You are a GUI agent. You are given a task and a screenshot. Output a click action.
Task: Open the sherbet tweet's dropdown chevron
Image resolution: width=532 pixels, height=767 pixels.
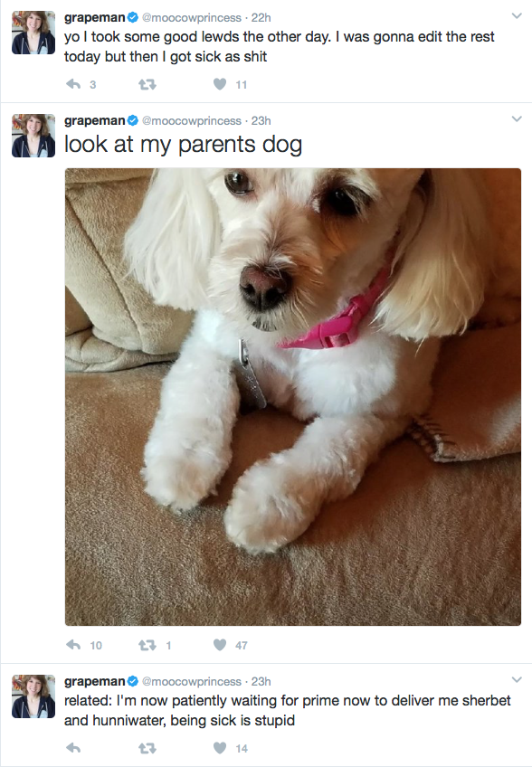[517, 679]
